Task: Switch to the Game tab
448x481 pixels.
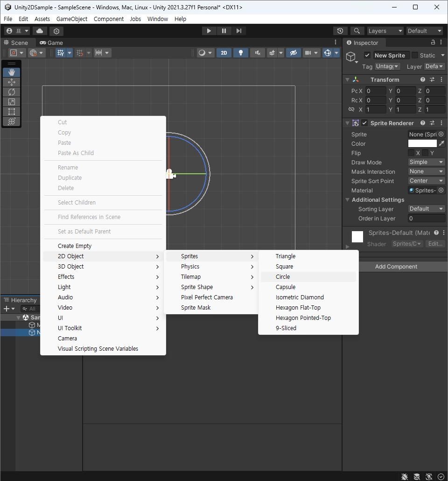Action: [51, 42]
